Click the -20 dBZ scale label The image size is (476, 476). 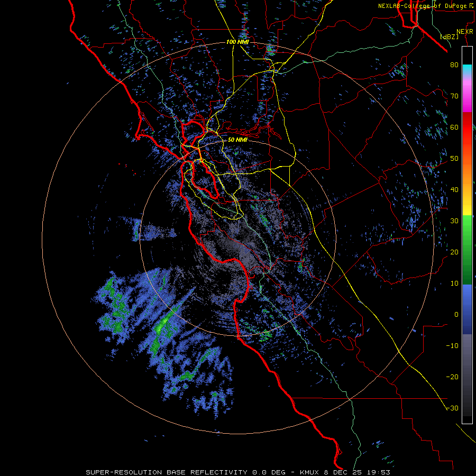point(452,377)
